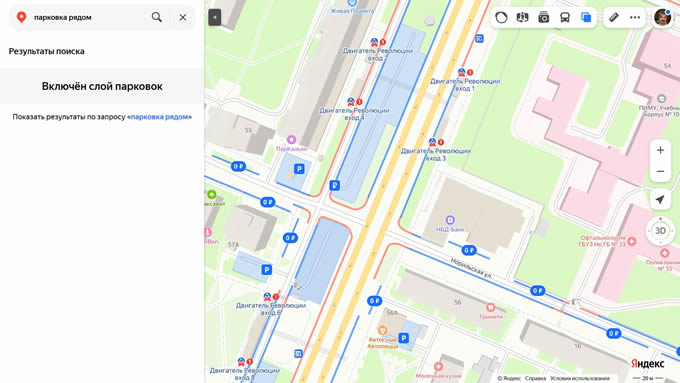Toggle the blue map layers button
This screenshot has height=383, width=680.
(x=586, y=17)
